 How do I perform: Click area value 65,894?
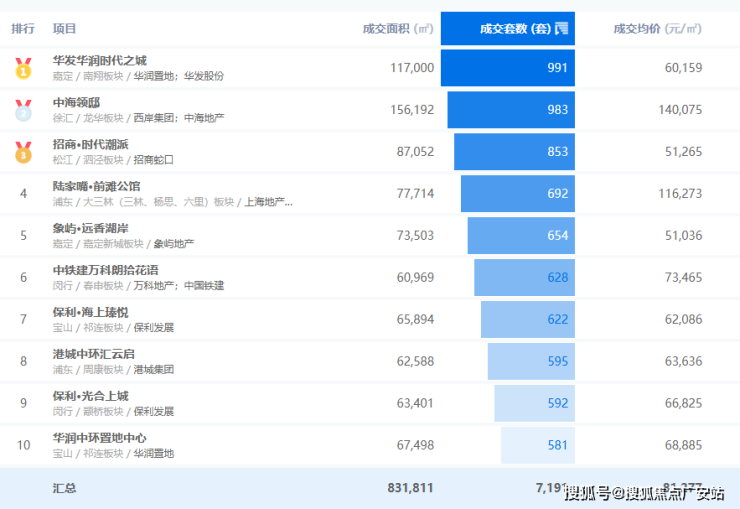(x=415, y=320)
